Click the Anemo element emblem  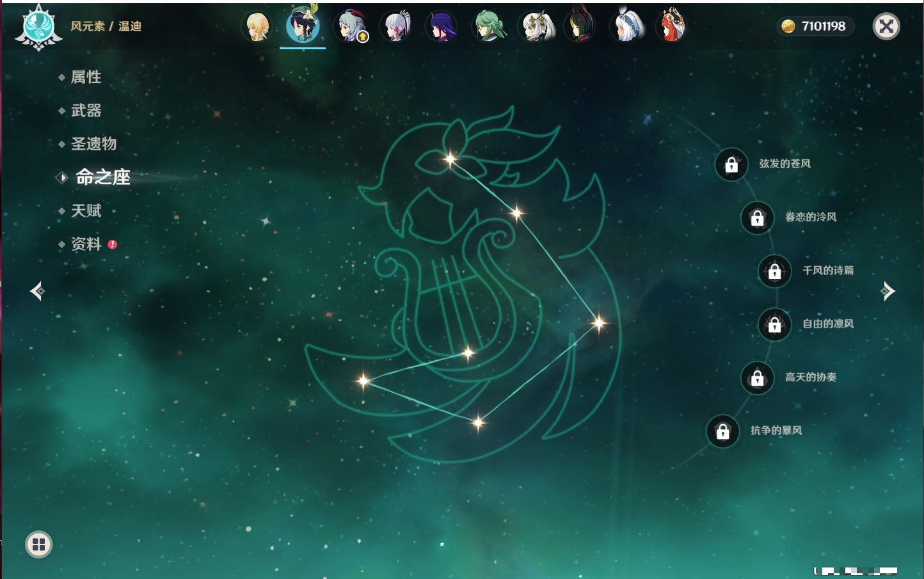[38, 28]
